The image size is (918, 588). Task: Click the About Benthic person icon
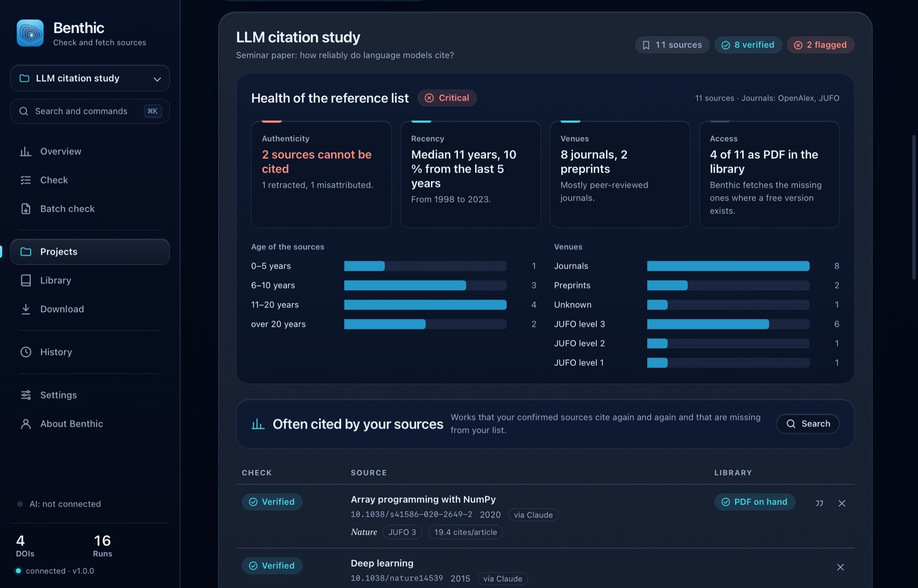coord(26,424)
